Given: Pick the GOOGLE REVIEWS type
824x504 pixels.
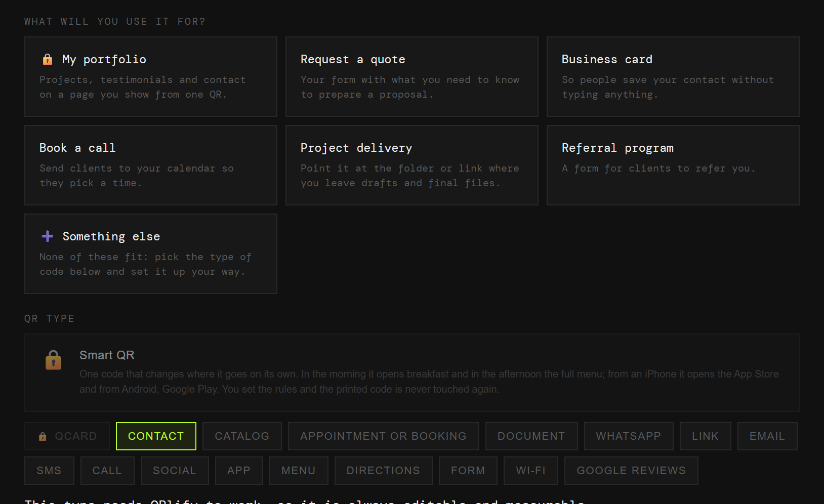Looking at the screenshot, I should pos(631,471).
